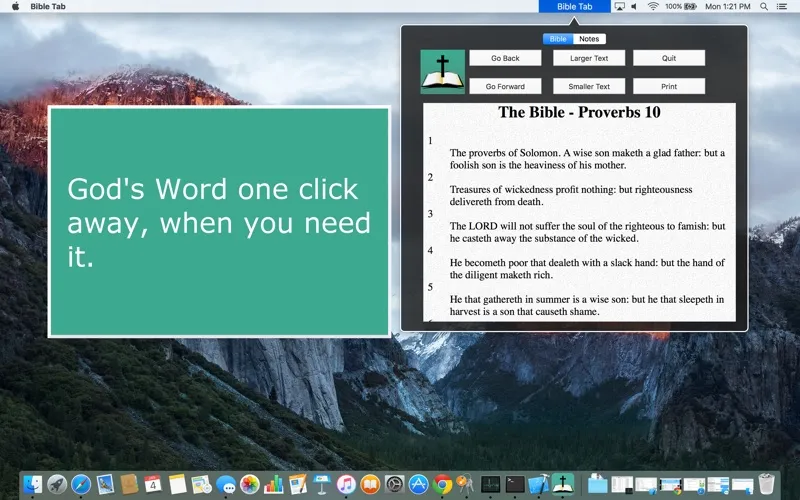Open the Bible Tab application menu
Screen dimensions: 800x500
tap(47, 7)
